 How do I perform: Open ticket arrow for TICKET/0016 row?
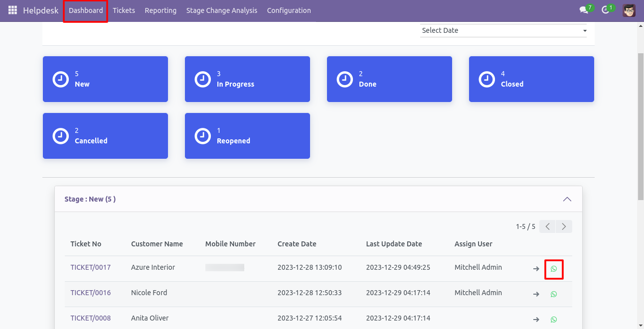click(x=536, y=294)
